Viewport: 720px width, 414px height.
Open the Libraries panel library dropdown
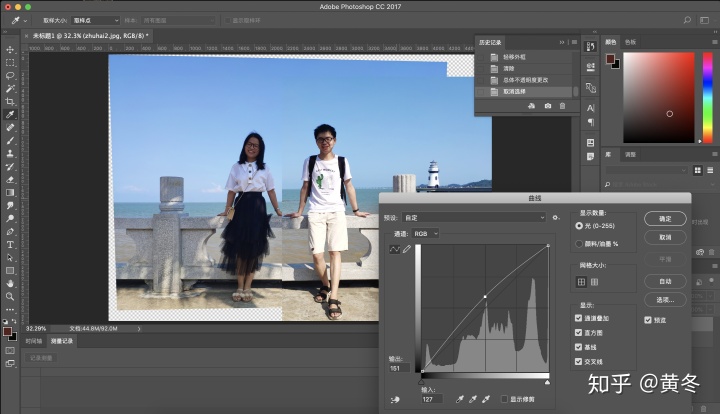click(x=646, y=170)
